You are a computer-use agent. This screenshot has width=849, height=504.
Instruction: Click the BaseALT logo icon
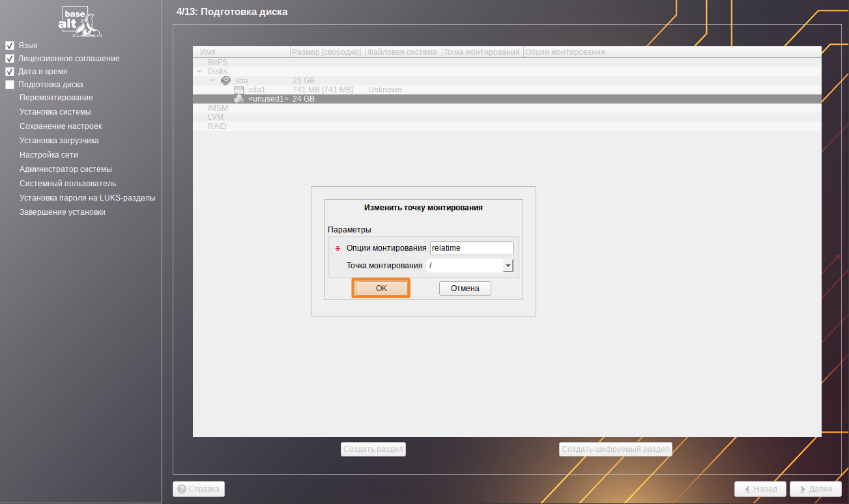pyautogui.click(x=80, y=21)
